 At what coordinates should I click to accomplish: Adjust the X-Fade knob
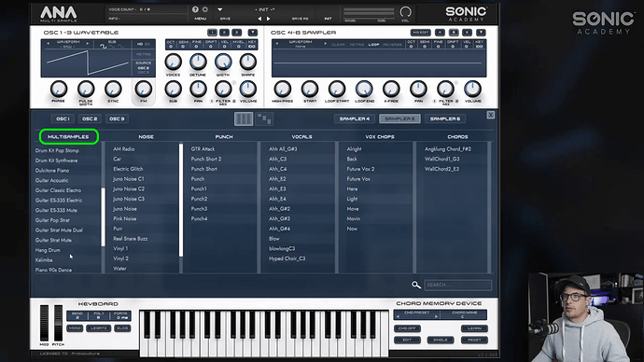point(391,89)
